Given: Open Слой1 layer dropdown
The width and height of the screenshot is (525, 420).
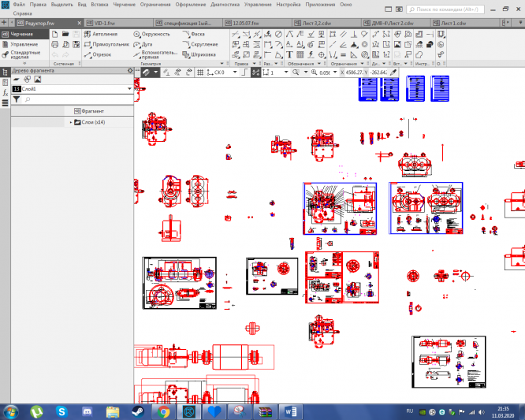Looking at the screenshot, I should pos(129,89).
